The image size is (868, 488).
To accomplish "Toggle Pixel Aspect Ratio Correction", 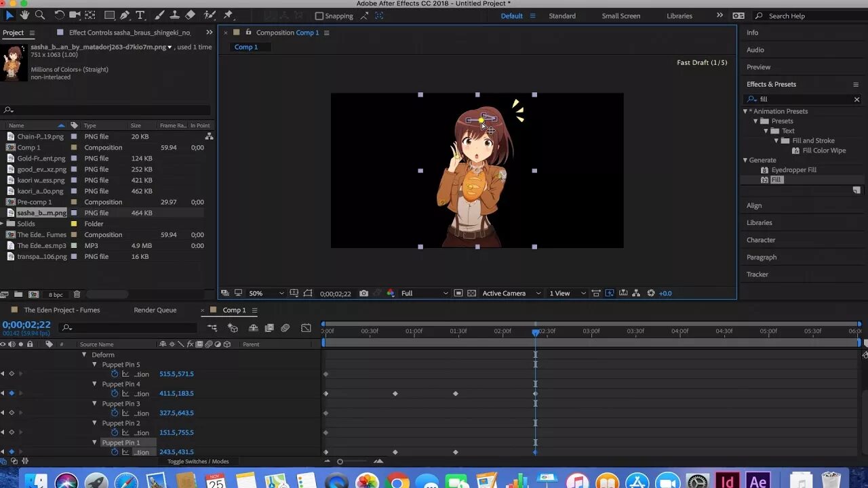I will [x=596, y=293].
